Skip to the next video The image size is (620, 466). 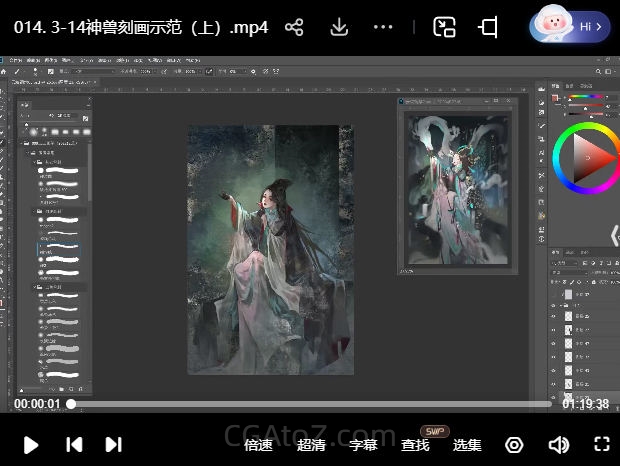point(114,445)
